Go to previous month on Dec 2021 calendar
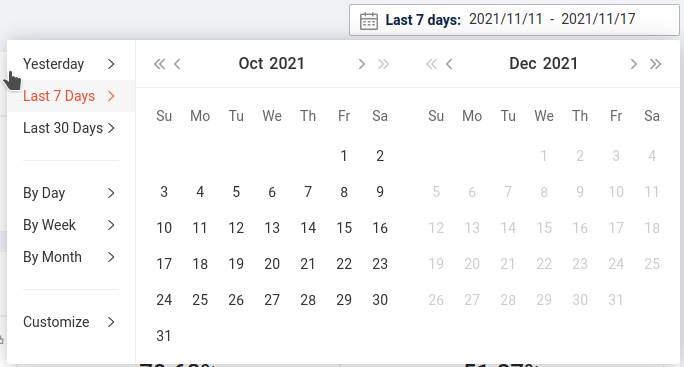The width and height of the screenshot is (684, 367). (x=449, y=64)
